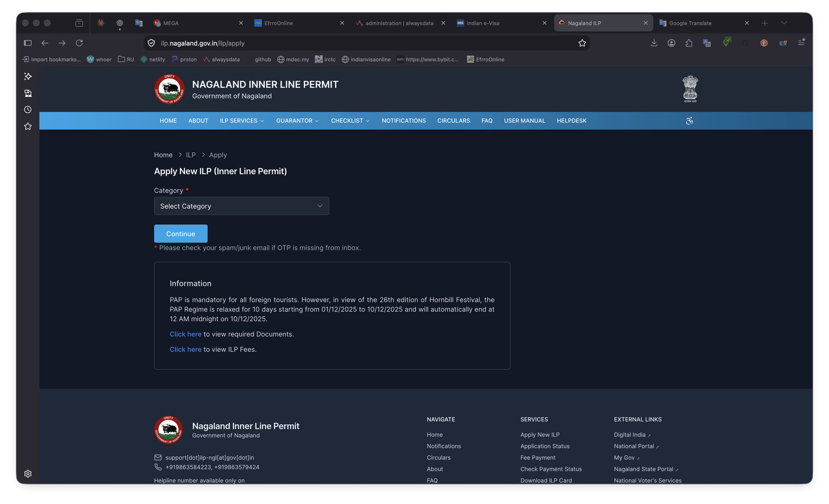Open the irctc bookmark

click(x=325, y=59)
